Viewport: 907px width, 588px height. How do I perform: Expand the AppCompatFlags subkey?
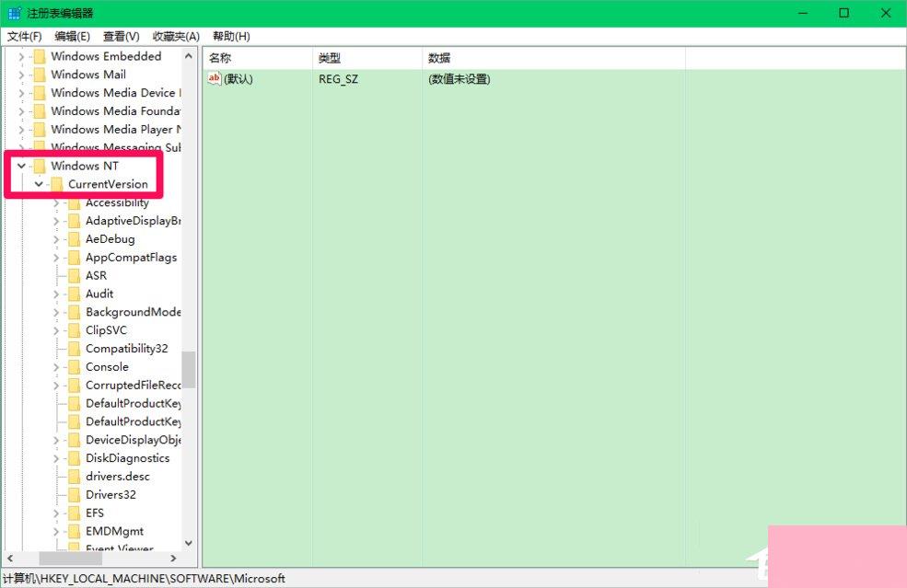[x=55, y=257]
